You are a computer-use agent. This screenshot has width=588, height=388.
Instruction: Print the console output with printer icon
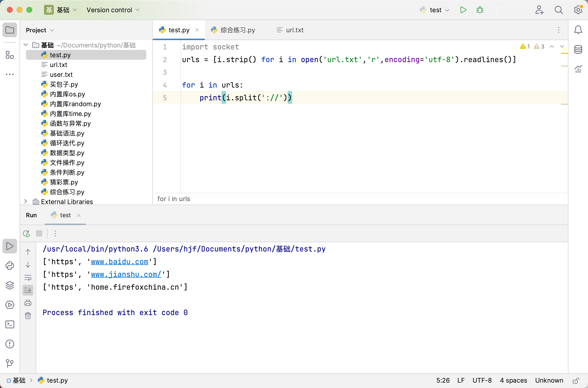coord(28,303)
